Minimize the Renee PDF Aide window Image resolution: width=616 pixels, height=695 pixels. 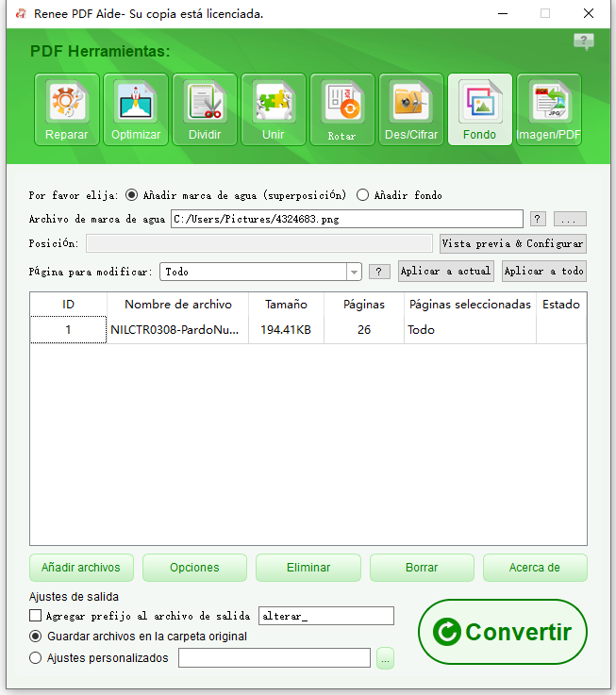click(x=503, y=14)
